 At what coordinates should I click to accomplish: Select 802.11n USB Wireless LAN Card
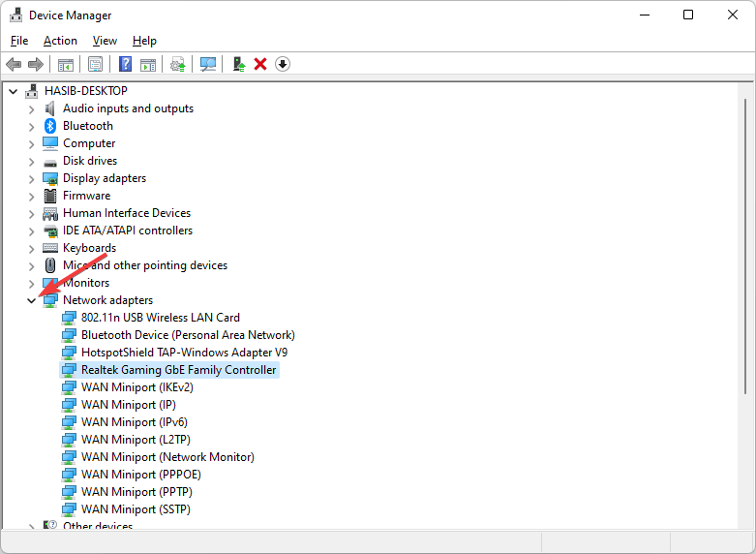160,318
